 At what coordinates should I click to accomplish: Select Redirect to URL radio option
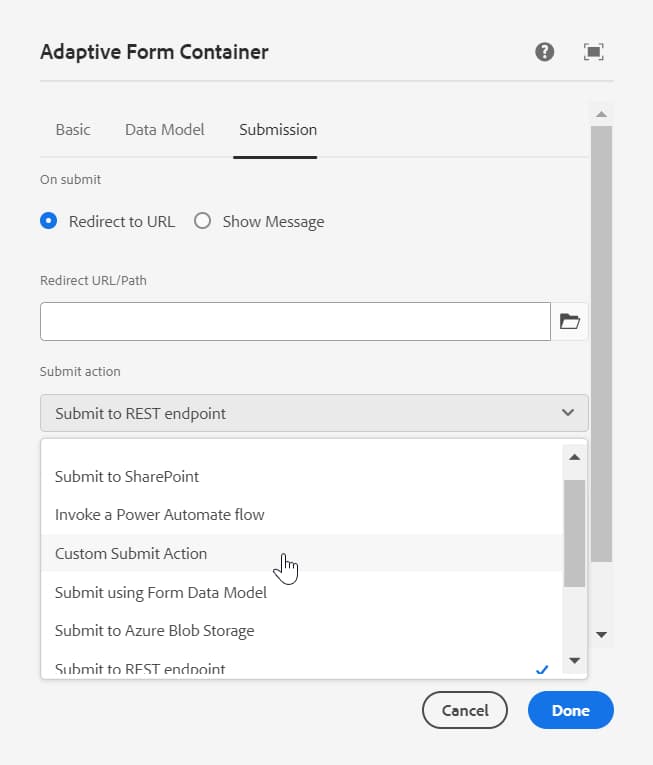[48, 221]
